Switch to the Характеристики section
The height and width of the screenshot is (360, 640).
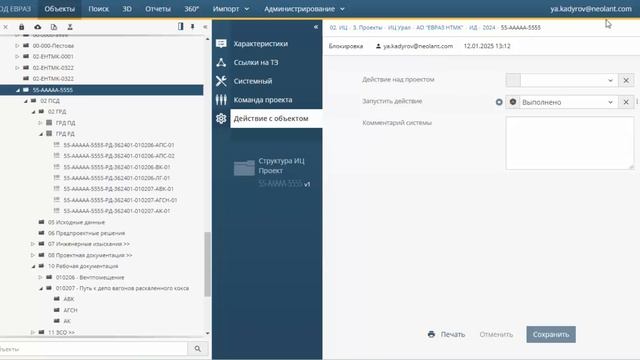pos(260,44)
